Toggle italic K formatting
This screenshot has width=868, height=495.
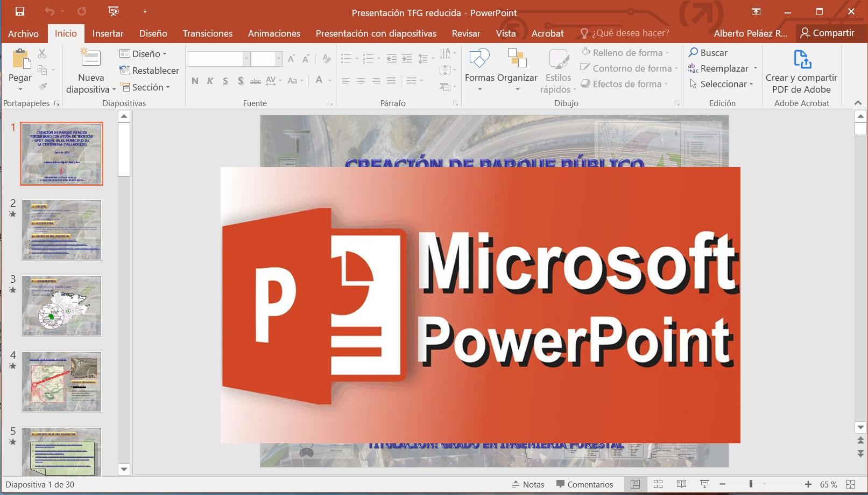click(210, 81)
